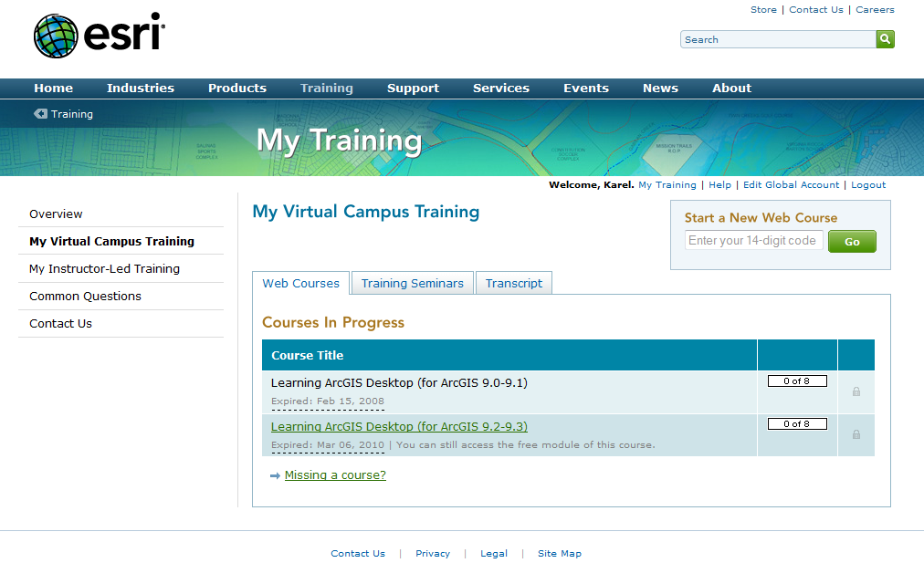This screenshot has width=924, height=563.
Task: Click the Training breadcrumb link
Action: [72, 114]
